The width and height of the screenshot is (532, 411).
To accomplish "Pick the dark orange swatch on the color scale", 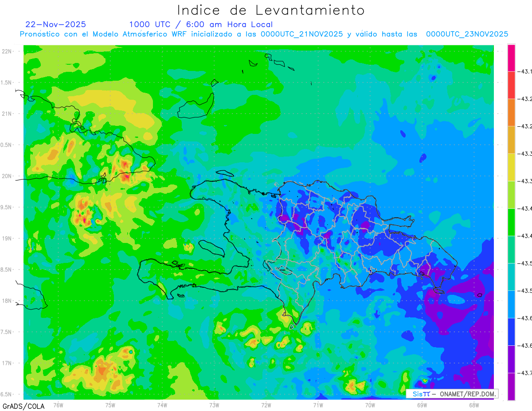I will coord(511,113).
